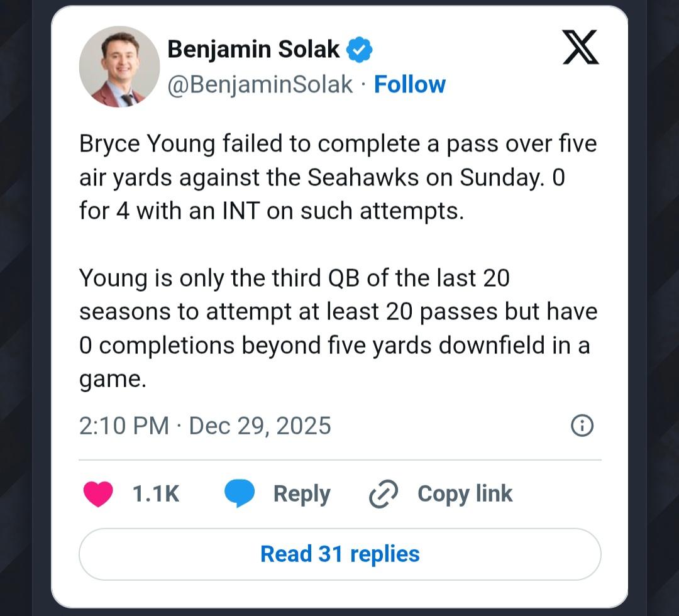Click the blue reply bubble icon
The image size is (679, 616).
point(240,493)
